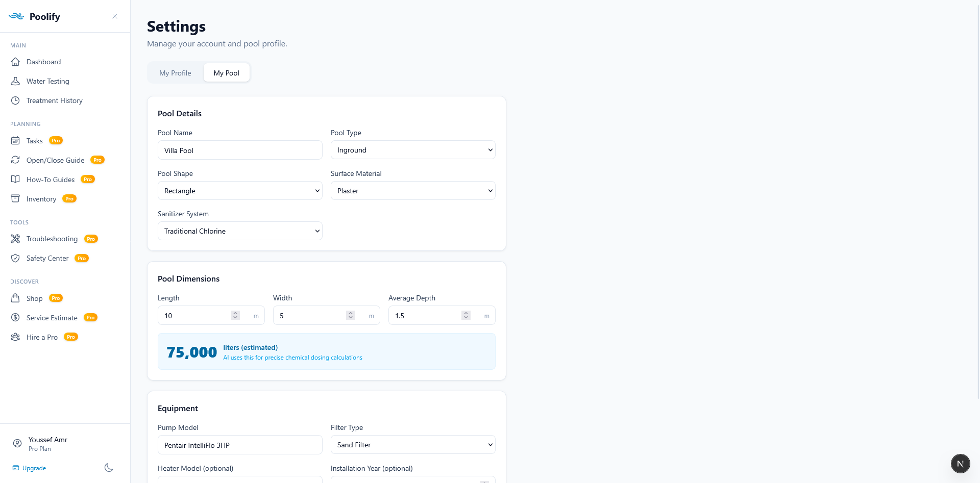Open the Service Estimate page
980x483 pixels.
tap(52, 318)
